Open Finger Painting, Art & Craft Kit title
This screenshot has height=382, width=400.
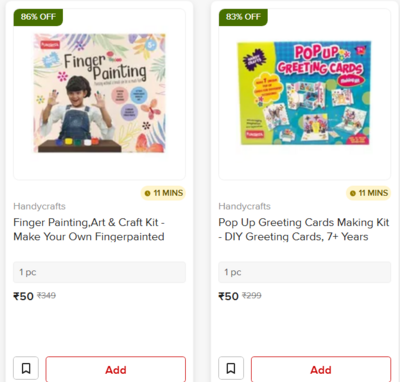(89, 229)
